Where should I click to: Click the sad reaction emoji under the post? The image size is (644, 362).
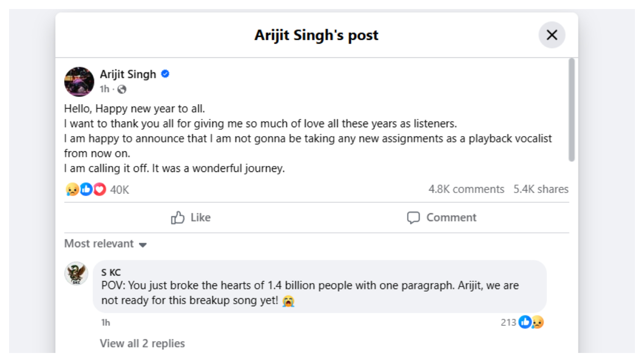(72, 190)
